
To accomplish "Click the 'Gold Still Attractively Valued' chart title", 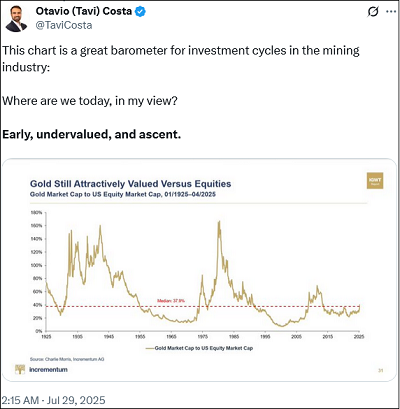I will tap(130, 184).
